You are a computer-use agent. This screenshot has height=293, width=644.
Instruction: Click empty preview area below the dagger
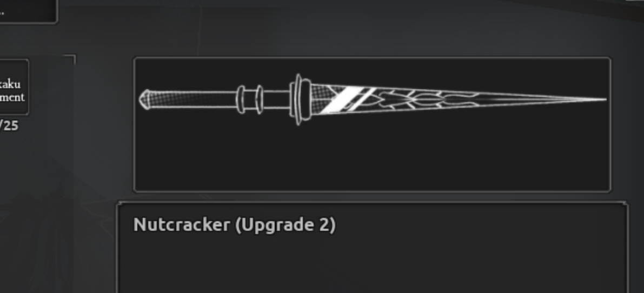coord(372,158)
